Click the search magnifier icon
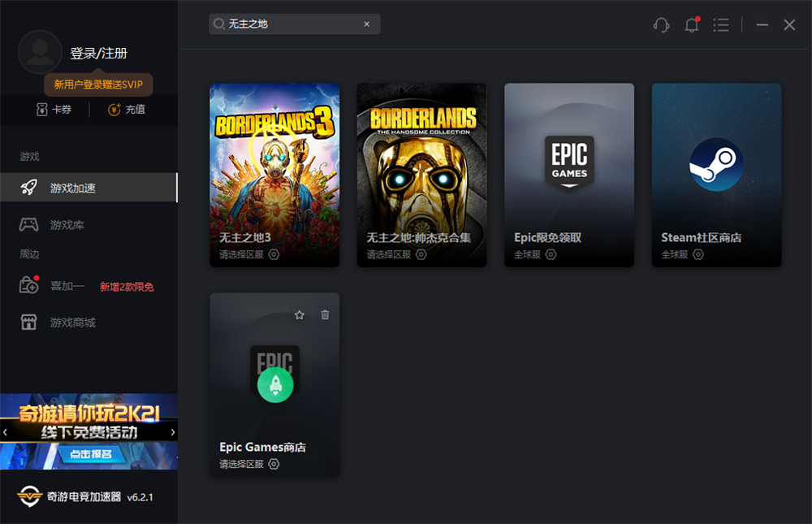Viewport: 812px width, 524px height. pyautogui.click(x=219, y=24)
